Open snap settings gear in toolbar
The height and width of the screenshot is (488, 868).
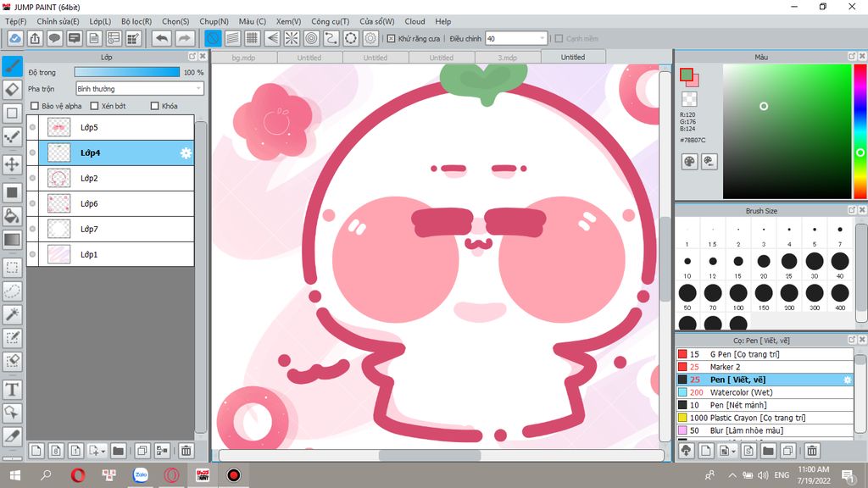point(370,38)
